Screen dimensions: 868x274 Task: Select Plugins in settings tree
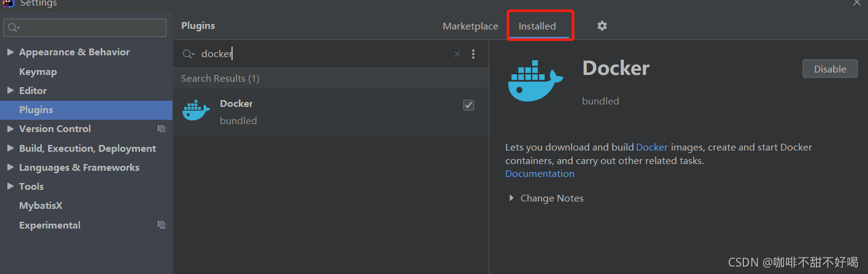(x=86, y=110)
